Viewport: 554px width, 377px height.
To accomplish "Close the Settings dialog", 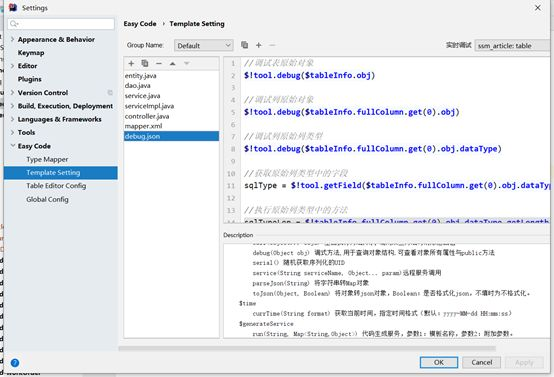I will coord(537,7).
